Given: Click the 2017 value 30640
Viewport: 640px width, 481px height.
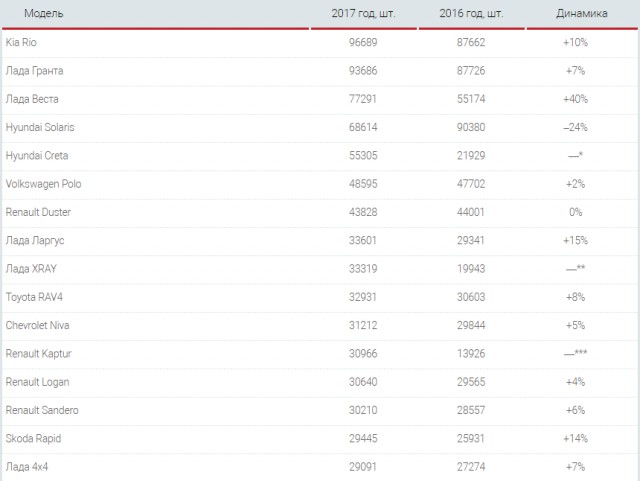Looking at the screenshot, I should [x=363, y=382].
